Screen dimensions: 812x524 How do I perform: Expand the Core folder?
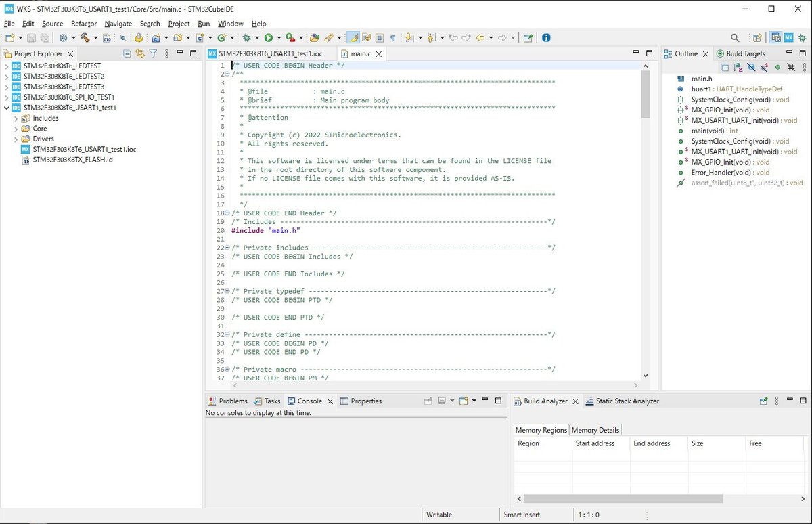tap(16, 129)
